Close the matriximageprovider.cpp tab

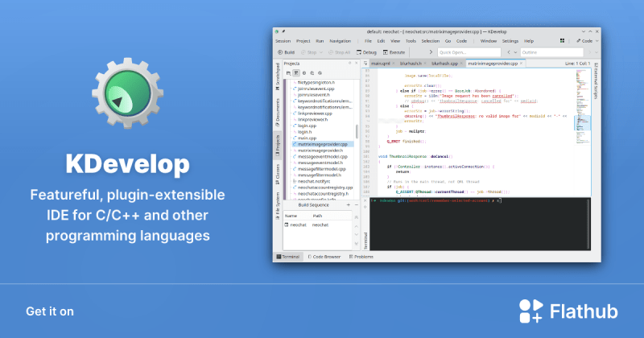[521, 64]
